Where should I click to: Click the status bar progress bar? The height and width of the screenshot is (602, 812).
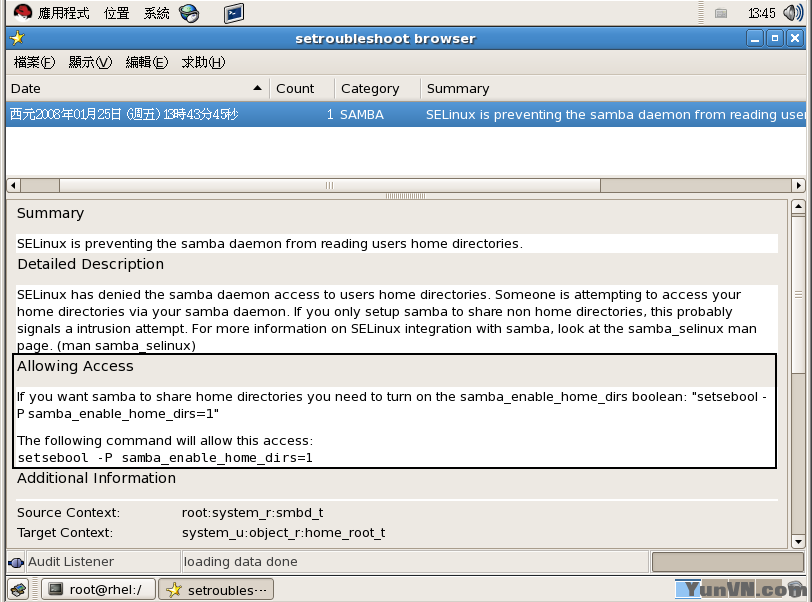pos(728,562)
